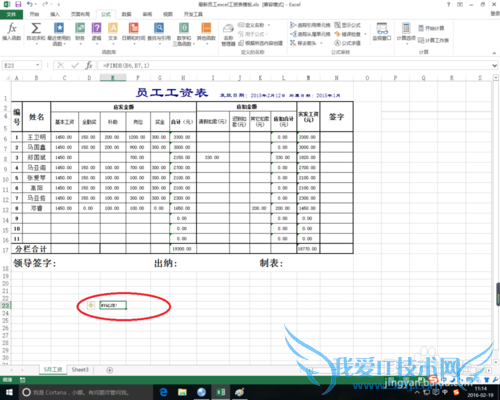
Task: Open the Date & Time functions library
Action: coord(133,33)
